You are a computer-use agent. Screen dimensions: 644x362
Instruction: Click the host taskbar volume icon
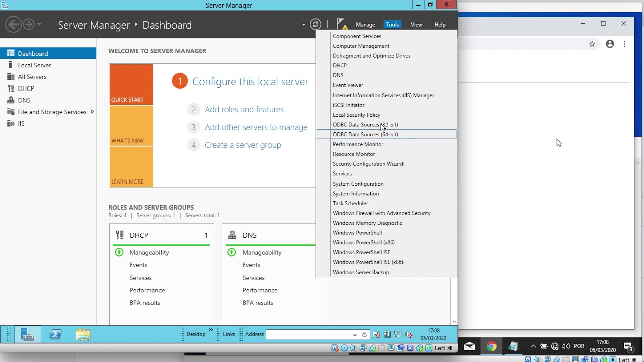point(566,346)
